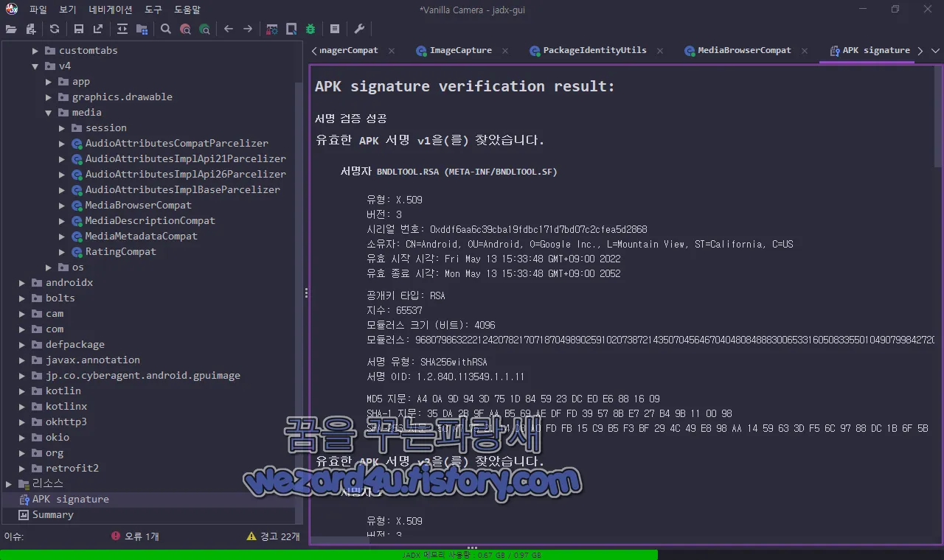Click the 오류 1개 error indicator
The width and height of the screenshot is (944, 560).
(x=135, y=536)
